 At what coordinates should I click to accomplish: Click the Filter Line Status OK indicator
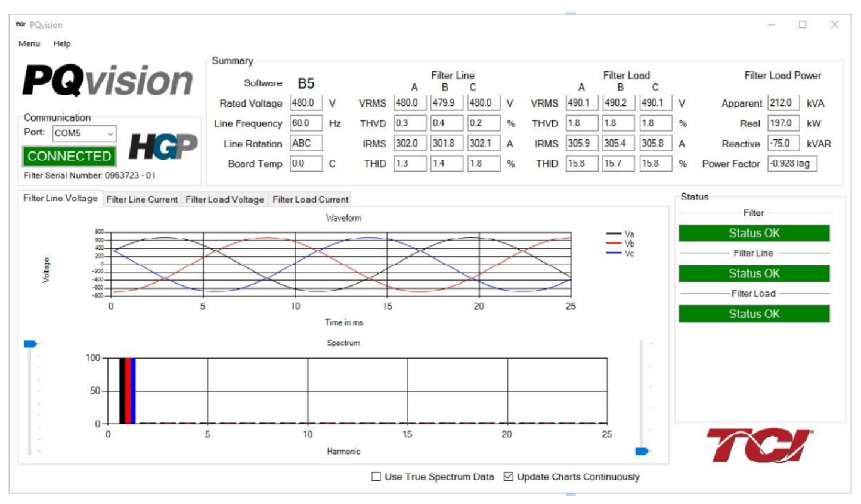pos(754,273)
